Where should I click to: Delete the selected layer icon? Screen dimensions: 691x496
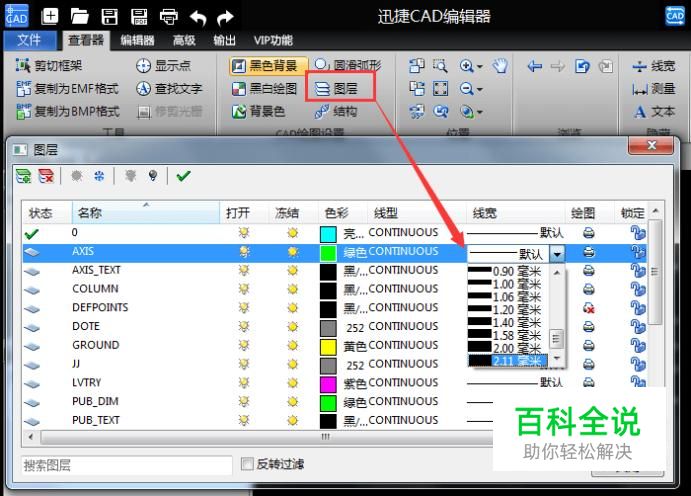[46, 176]
